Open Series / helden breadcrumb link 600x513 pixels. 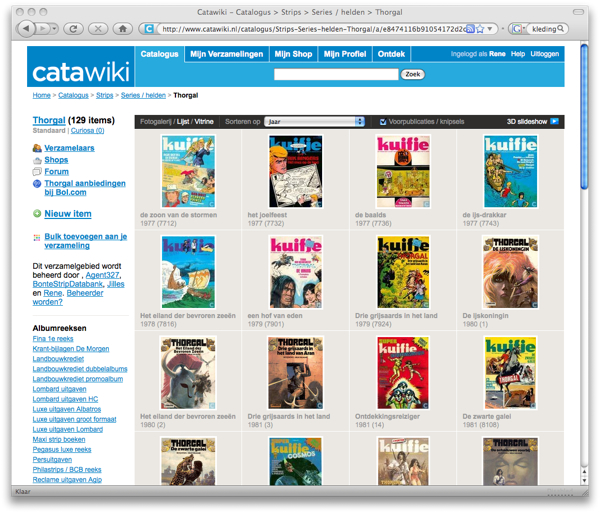(x=143, y=95)
